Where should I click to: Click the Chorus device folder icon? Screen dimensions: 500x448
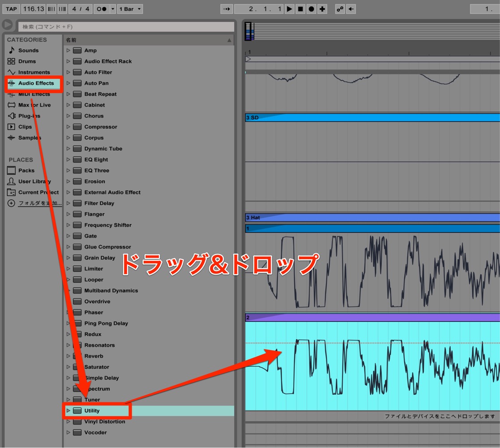coord(77,116)
